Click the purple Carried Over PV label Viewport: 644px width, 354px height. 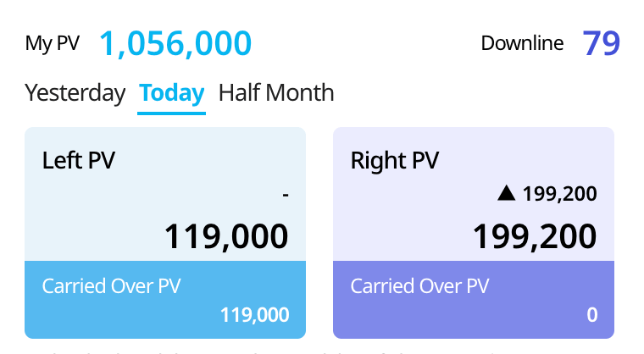419,285
